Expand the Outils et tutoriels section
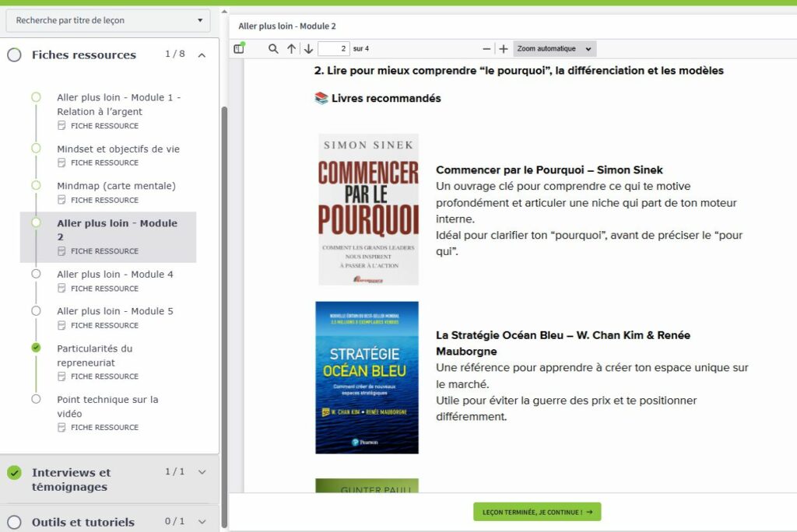 click(x=202, y=522)
